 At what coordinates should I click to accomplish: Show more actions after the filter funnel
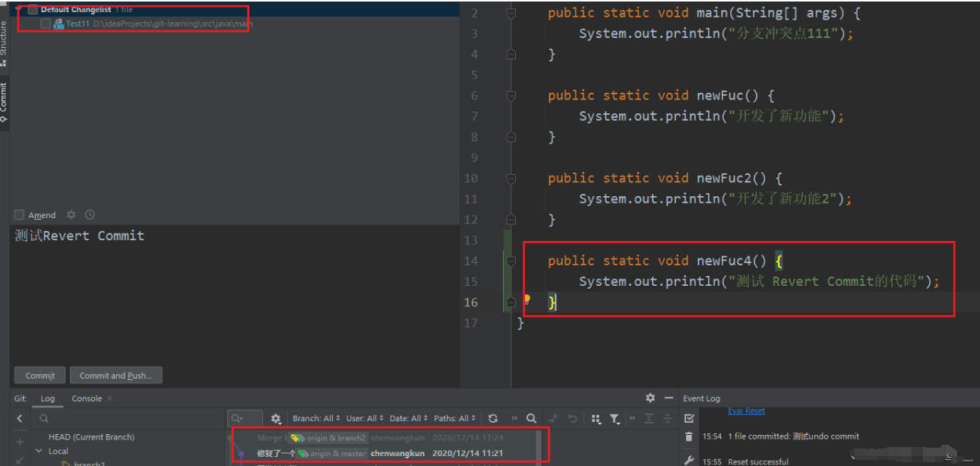631,418
